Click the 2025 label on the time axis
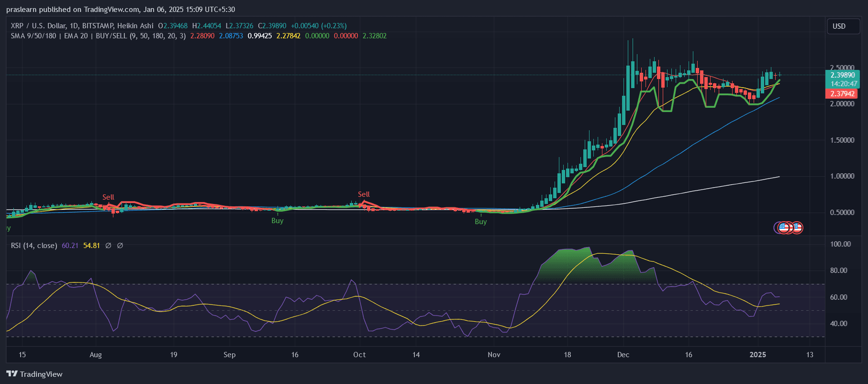The image size is (868, 384). (758, 355)
